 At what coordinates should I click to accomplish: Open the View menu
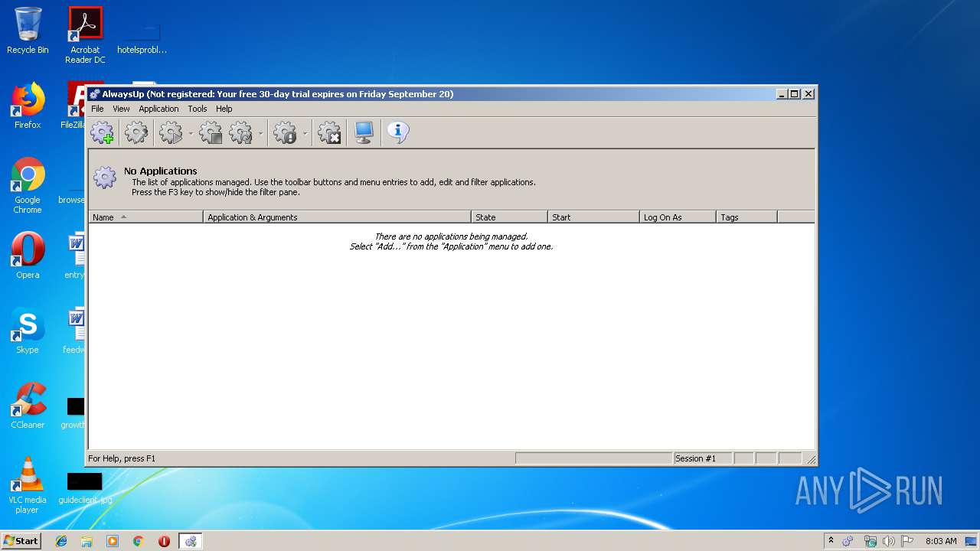tap(121, 109)
